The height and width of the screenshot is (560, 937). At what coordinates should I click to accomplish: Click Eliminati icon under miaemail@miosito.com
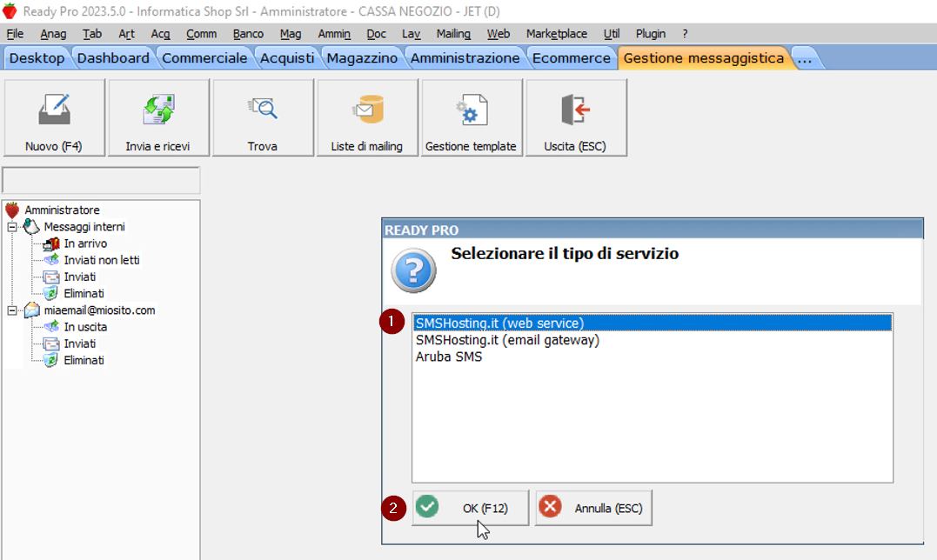tap(51, 361)
